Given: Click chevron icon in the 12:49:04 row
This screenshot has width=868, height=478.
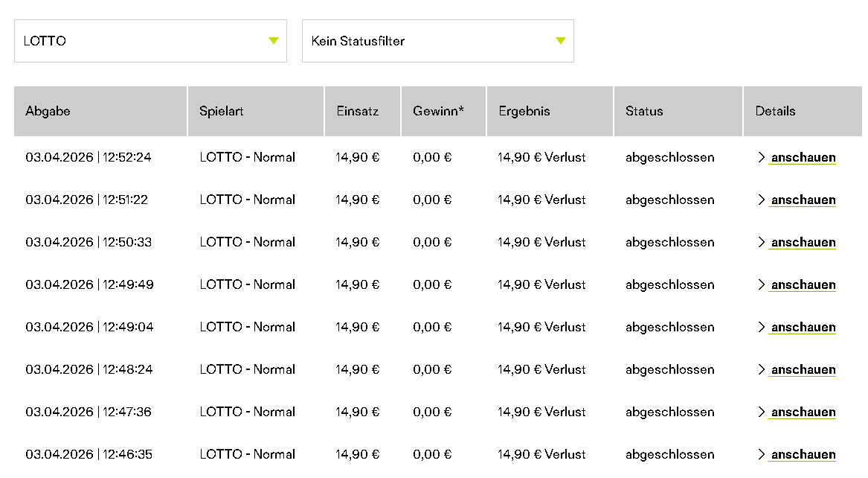Looking at the screenshot, I should 761,328.
